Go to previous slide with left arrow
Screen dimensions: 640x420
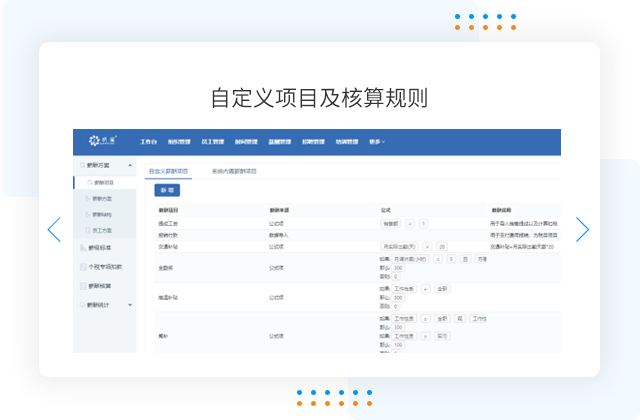[54, 229]
